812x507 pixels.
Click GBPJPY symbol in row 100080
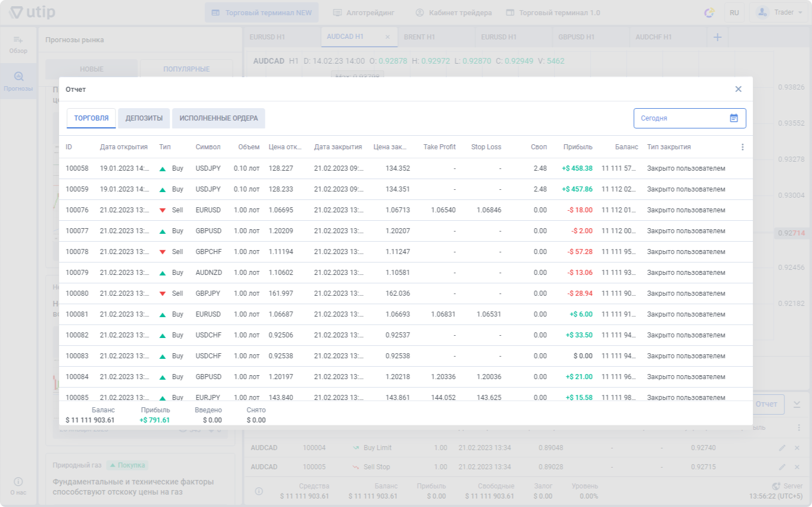208,293
